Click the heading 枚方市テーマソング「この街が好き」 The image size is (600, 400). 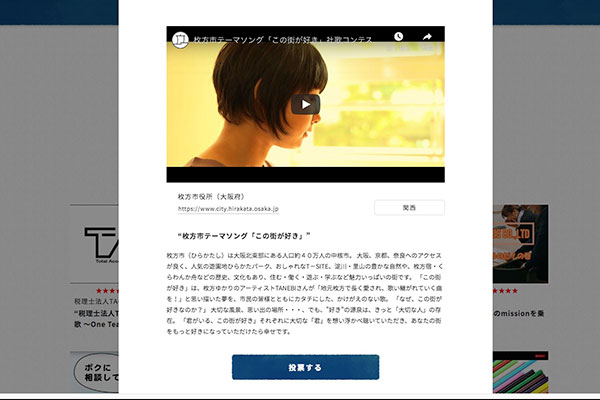pos(250,235)
